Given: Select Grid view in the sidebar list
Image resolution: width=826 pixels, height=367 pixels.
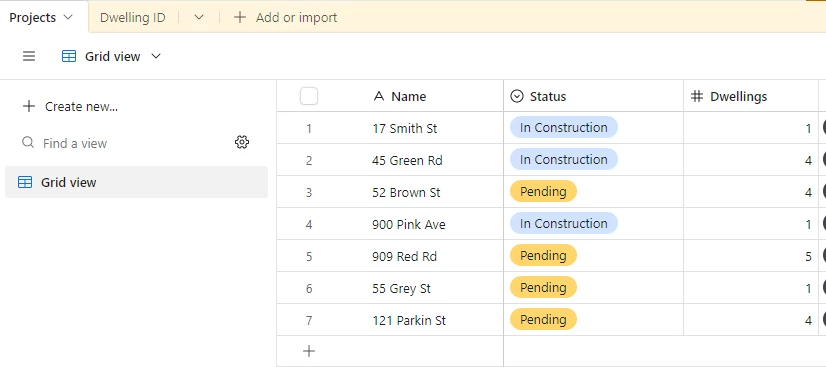Looking at the screenshot, I should tap(136, 182).
